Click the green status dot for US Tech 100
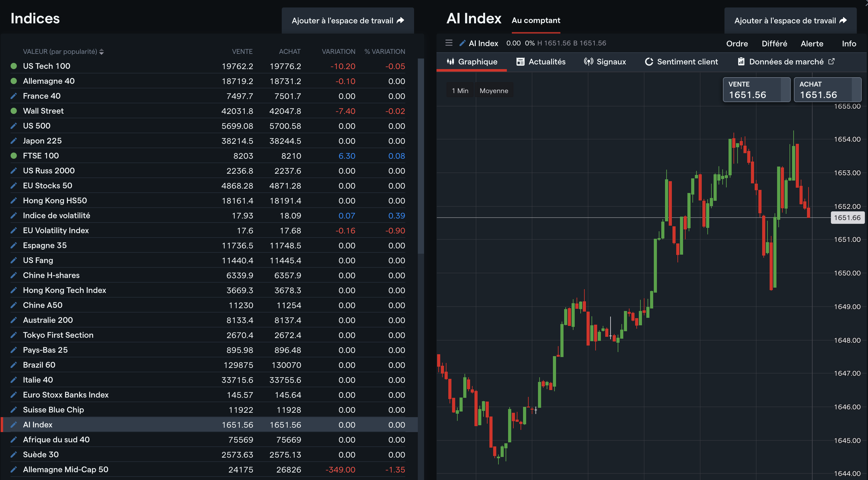 pos(14,66)
